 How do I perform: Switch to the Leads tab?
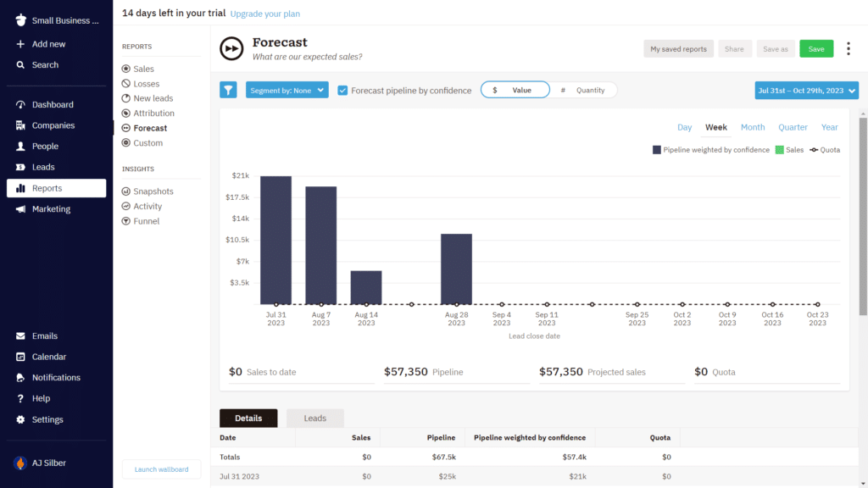[x=314, y=418]
